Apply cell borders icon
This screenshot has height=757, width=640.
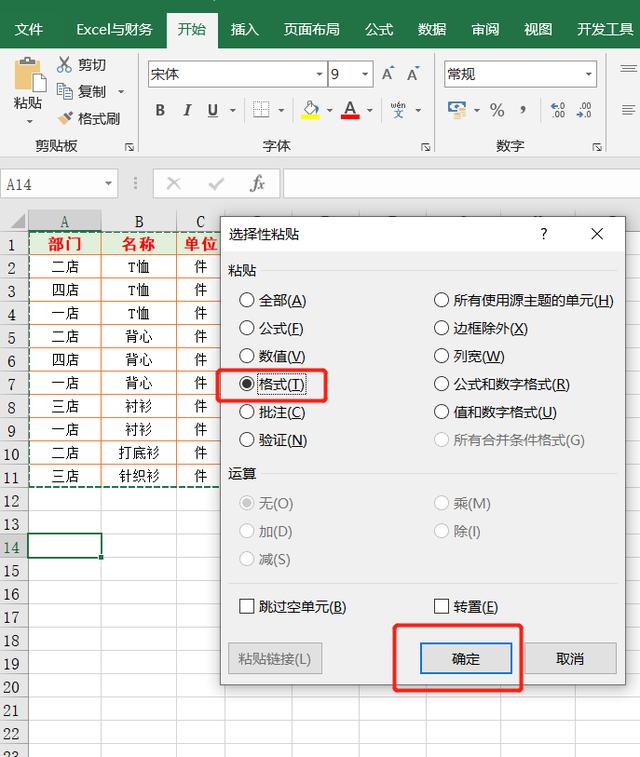[x=261, y=110]
